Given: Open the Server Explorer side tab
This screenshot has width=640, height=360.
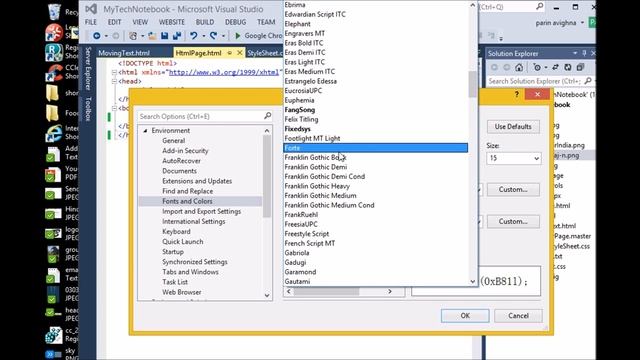Looking at the screenshot, I should pos(87,69).
